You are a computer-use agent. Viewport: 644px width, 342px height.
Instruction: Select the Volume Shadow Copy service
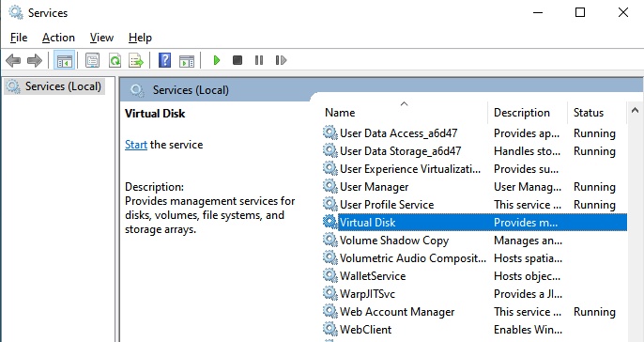point(474,241)
